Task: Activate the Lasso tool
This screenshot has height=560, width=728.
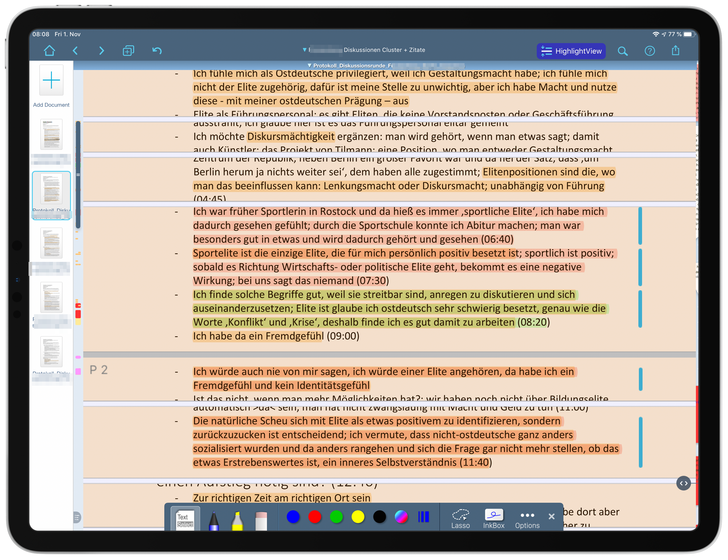Action: tap(461, 519)
